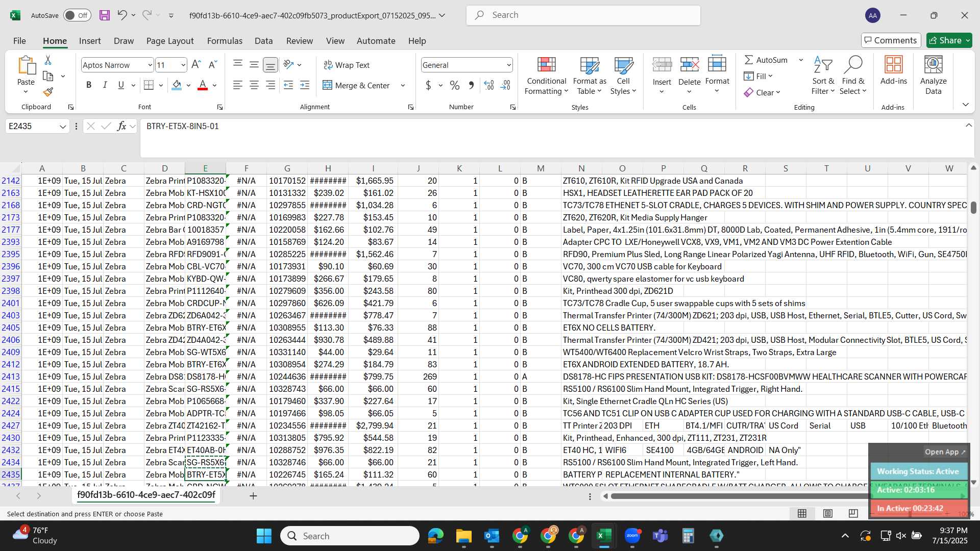The height and width of the screenshot is (551, 980).
Task: Click the Save icon in title bar
Action: pos(105,15)
